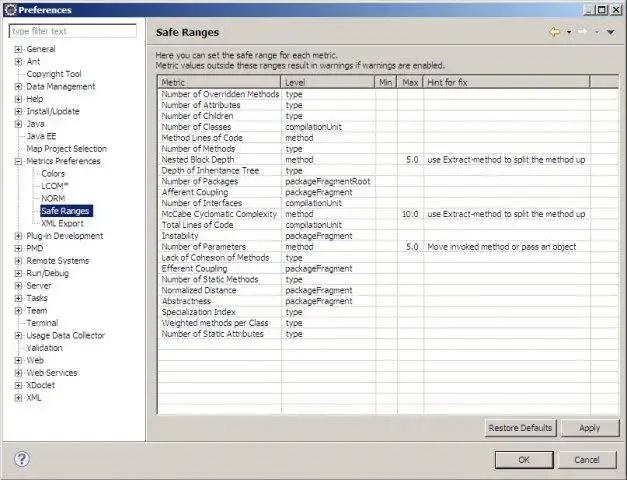
Task: Select Validation in the preferences tree
Action: (44, 348)
